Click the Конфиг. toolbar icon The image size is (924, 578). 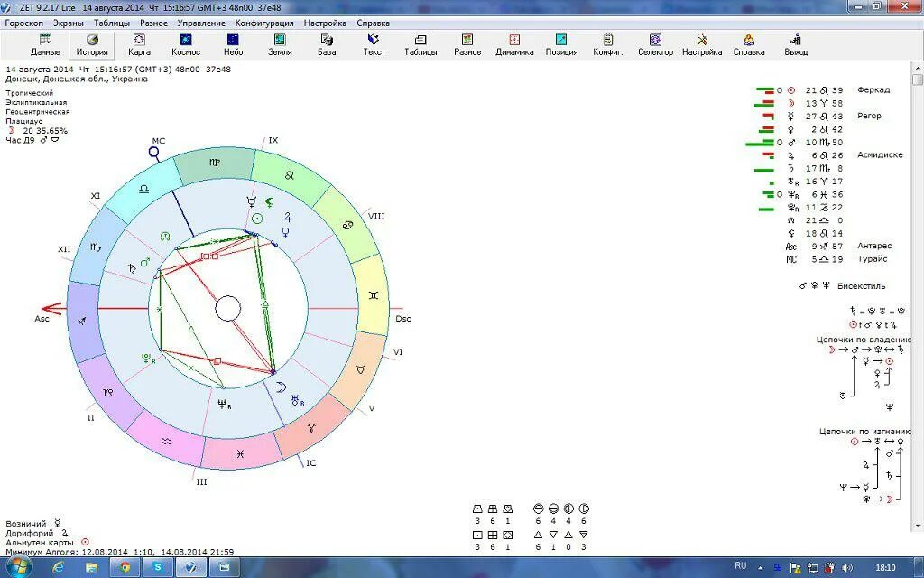[x=608, y=45]
